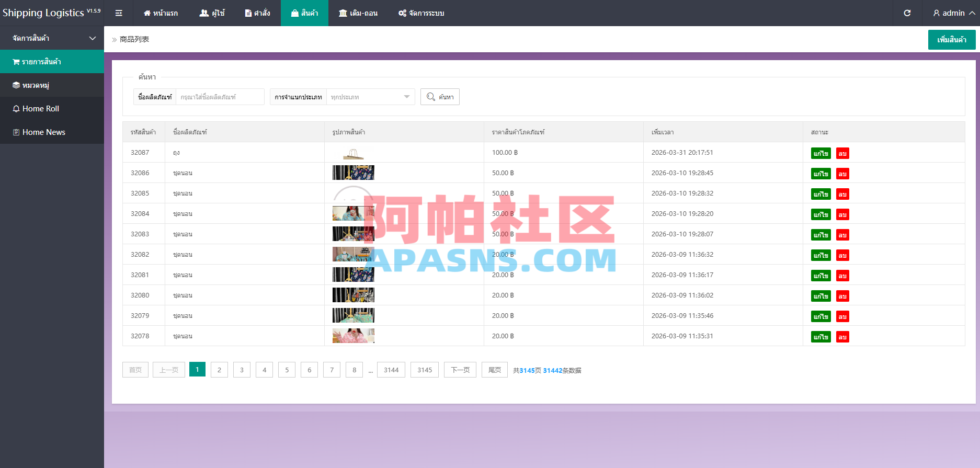Edit product 32087 with แก้ไข button
This screenshot has height=468, width=980.
[821, 153]
